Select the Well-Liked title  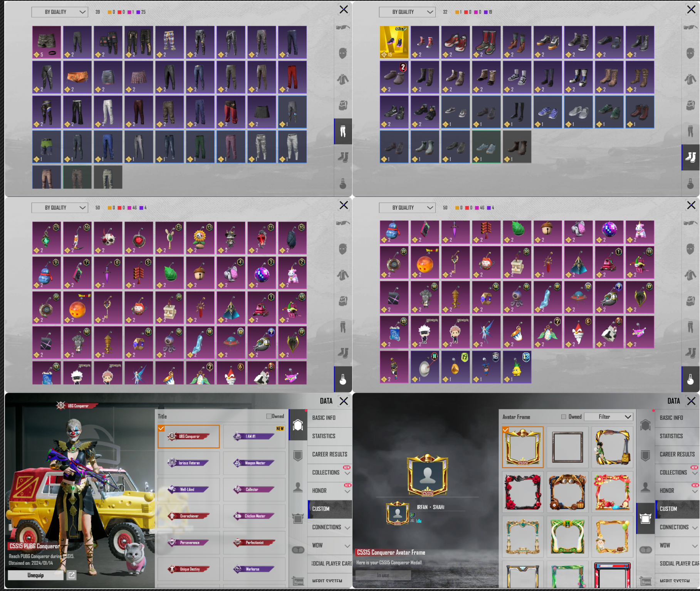[x=188, y=490]
